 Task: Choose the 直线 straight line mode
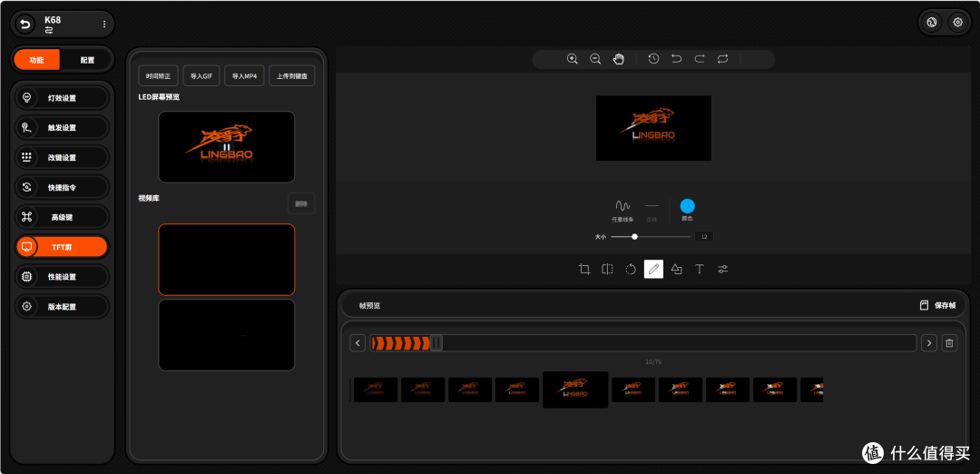[x=652, y=211]
